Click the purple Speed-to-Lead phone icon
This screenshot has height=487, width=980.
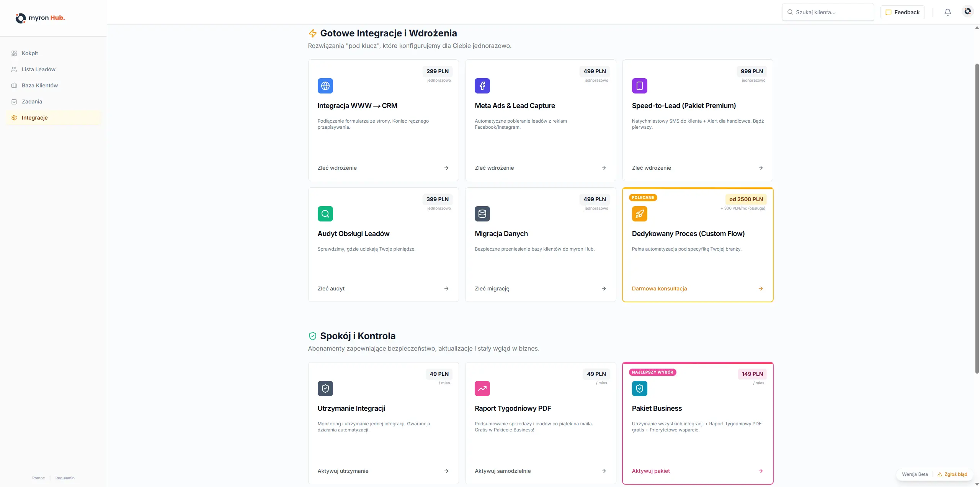(x=639, y=86)
